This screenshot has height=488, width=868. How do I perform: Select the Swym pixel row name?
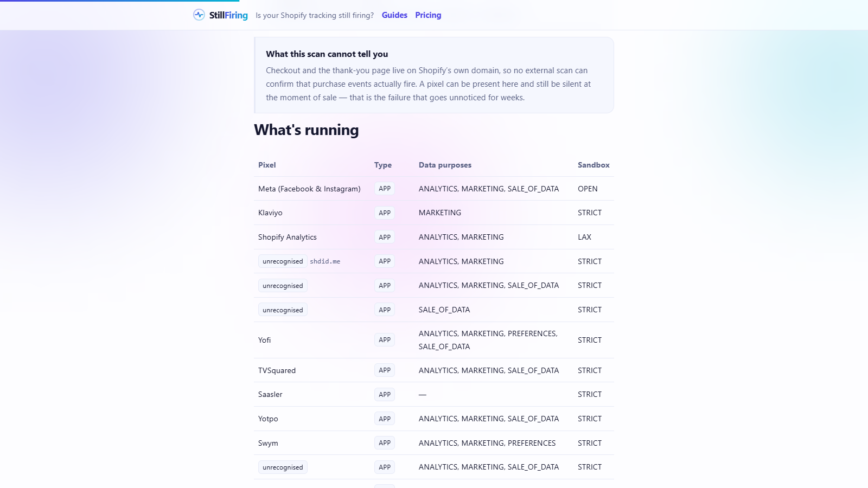268,443
